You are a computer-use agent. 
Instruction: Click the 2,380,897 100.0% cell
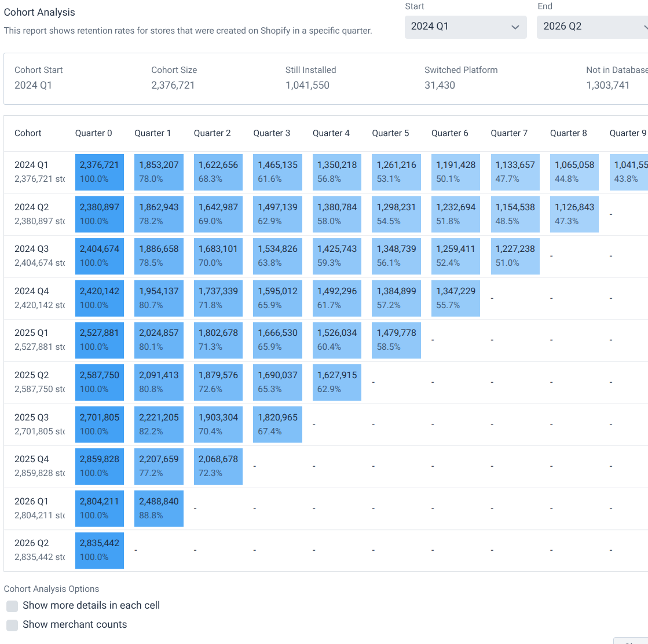100,214
